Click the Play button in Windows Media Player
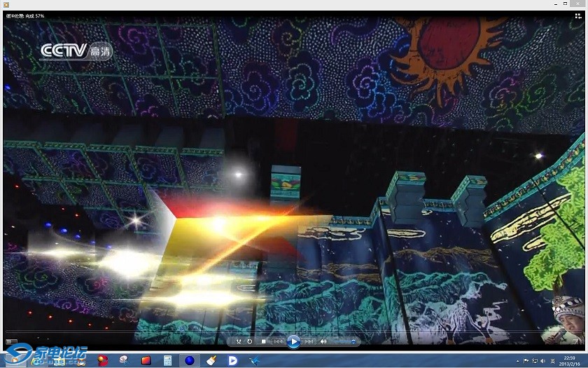This screenshot has height=368, width=588. 293,342
